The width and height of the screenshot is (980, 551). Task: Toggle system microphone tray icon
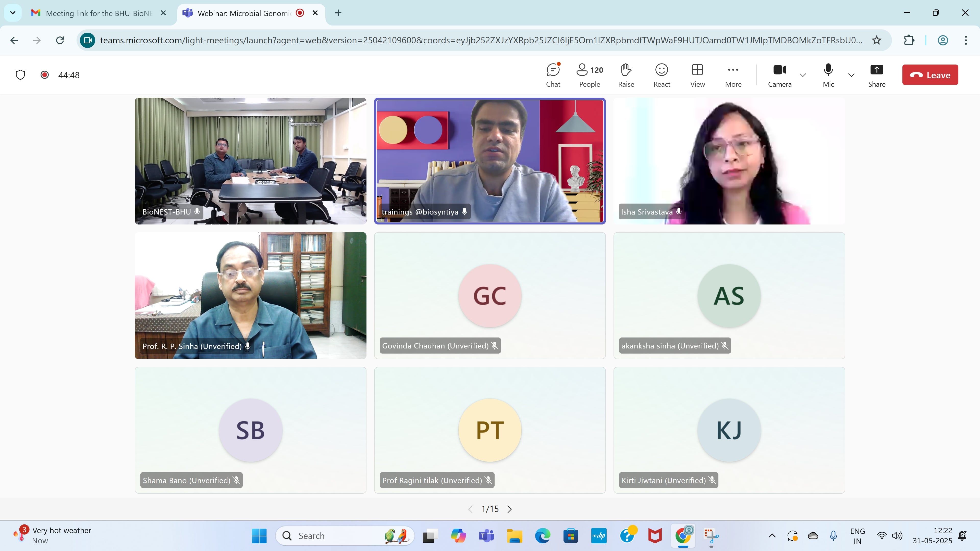[x=833, y=535]
